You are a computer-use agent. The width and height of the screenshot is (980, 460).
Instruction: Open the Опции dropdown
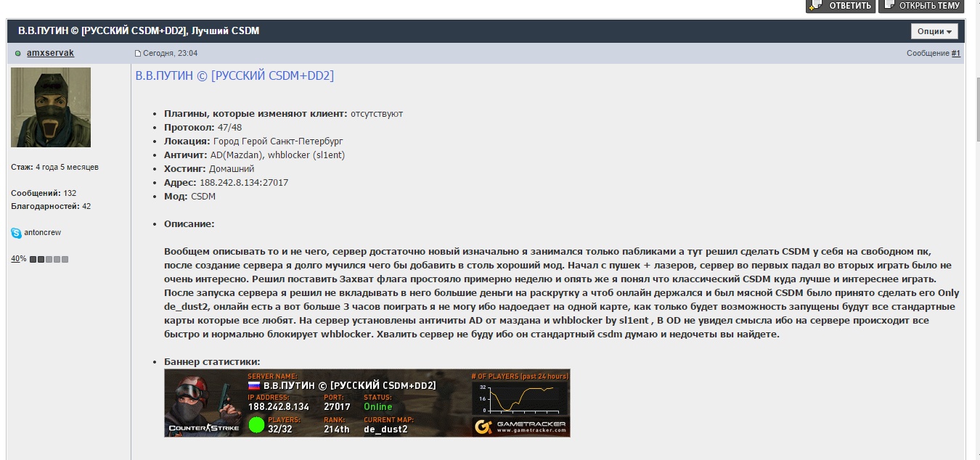934,31
